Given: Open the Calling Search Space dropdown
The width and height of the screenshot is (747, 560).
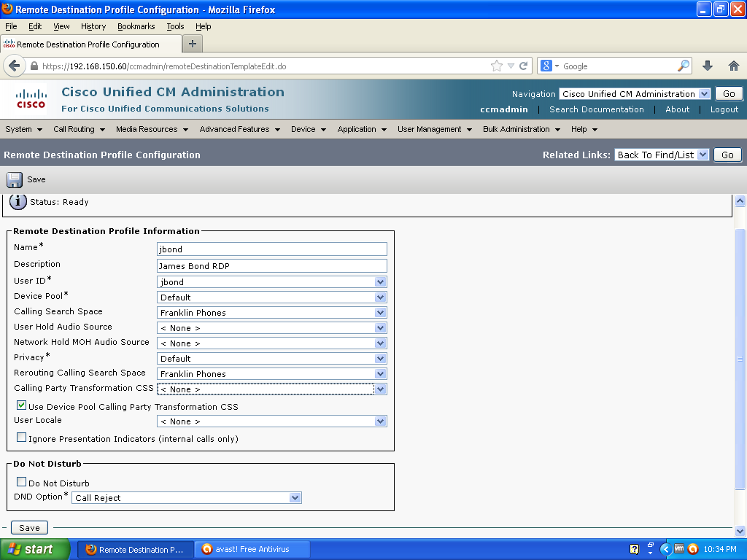Looking at the screenshot, I should pyautogui.click(x=271, y=312).
